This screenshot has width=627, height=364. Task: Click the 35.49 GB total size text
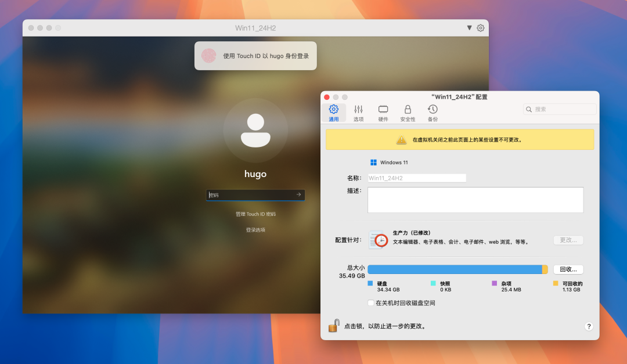[352, 276]
